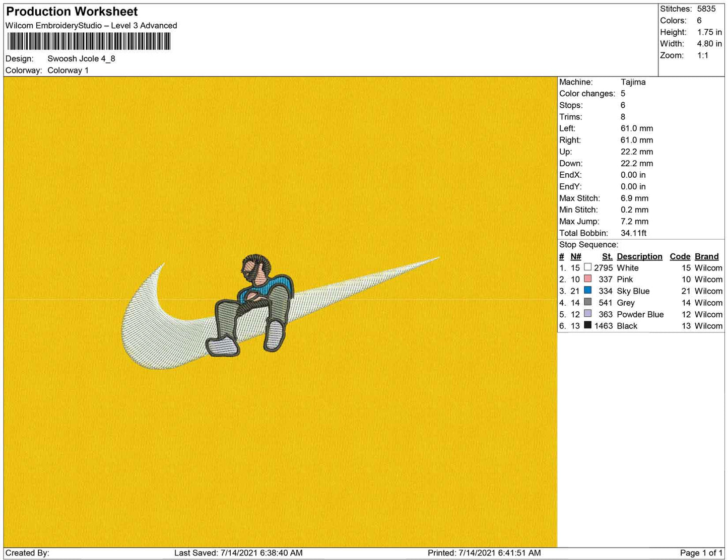Click the "St." column header
The height and width of the screenshot is (560, 728).
coord(608,256)
